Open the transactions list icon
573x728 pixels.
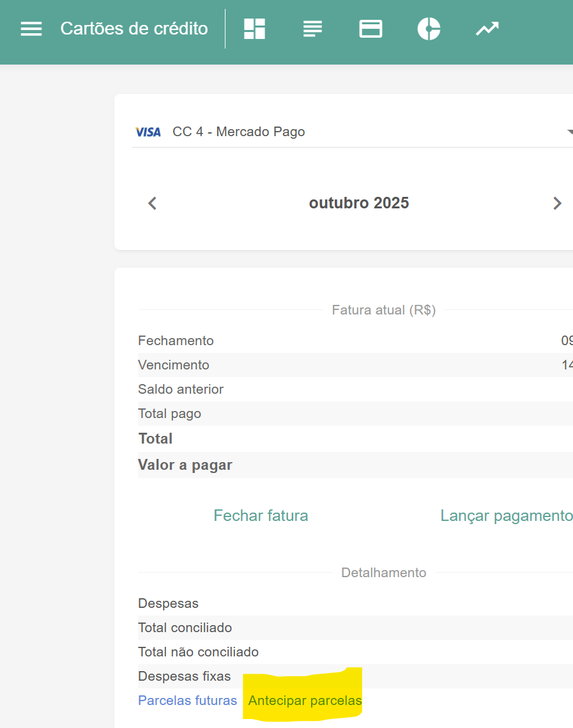(312, 29)
